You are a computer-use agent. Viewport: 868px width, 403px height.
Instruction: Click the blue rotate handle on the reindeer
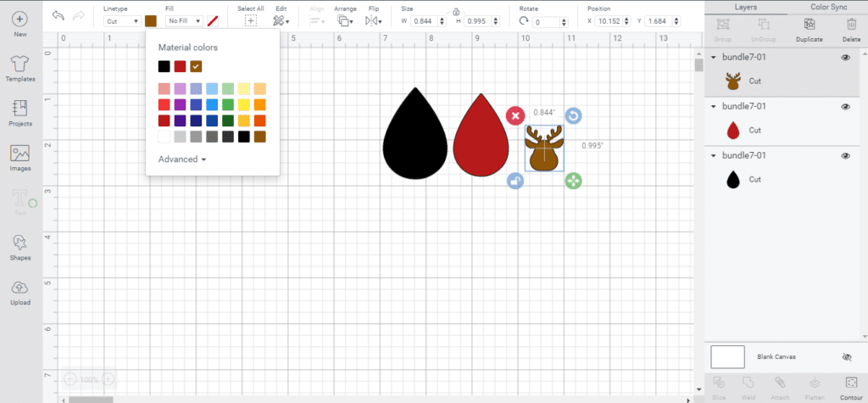[x=573, y=116]
